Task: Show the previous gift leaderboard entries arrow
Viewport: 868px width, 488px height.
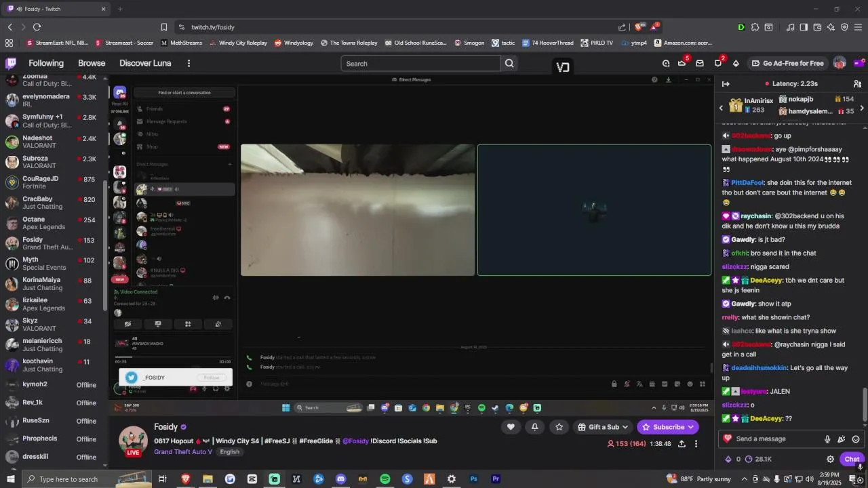Action: click(x=721, y=108)
